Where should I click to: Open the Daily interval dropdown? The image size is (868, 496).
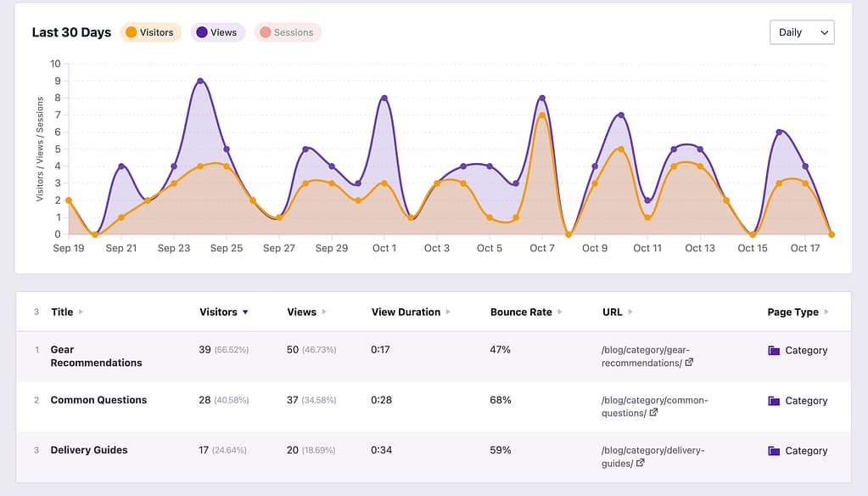801,32
